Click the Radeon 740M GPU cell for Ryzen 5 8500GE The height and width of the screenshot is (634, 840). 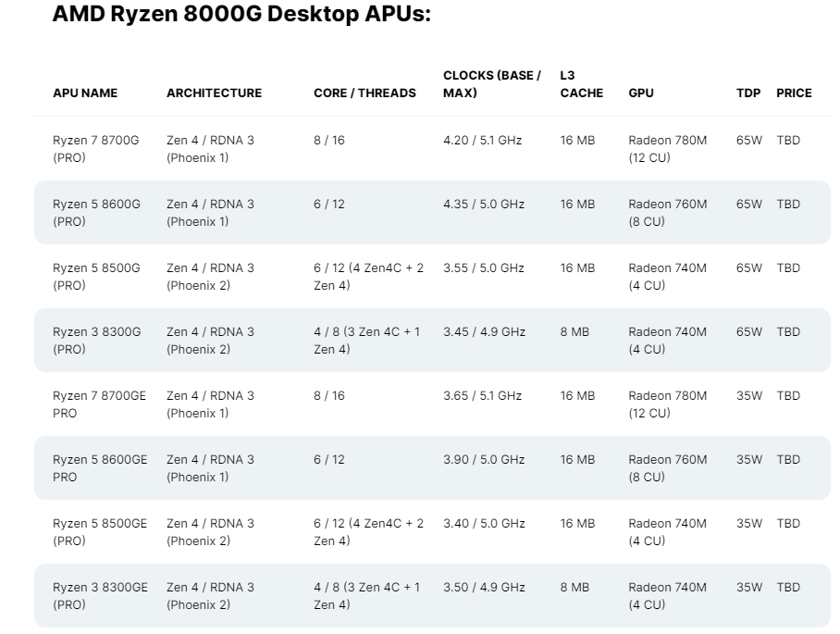[668, 531]
